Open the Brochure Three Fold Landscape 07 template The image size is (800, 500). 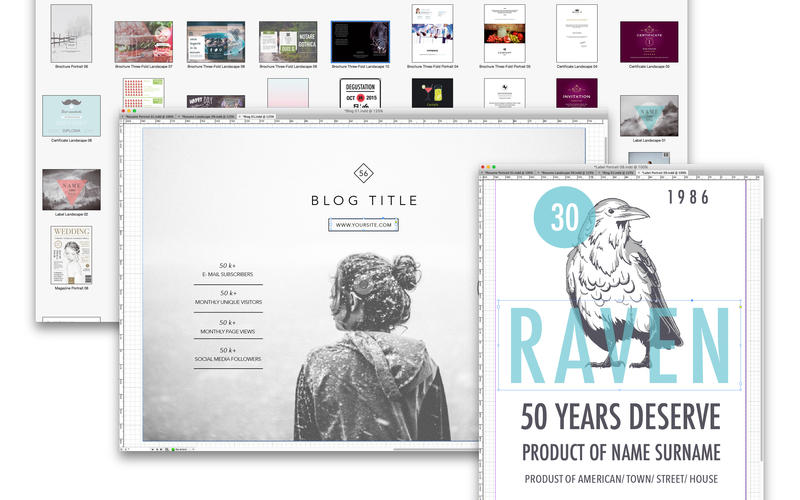(144, 42)
